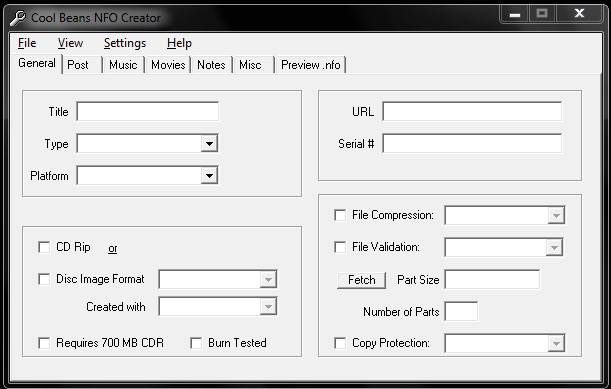Open the Settings menu
Viewport: 611px width, 389px height.
pyautogui.click(x=125, y=43)
